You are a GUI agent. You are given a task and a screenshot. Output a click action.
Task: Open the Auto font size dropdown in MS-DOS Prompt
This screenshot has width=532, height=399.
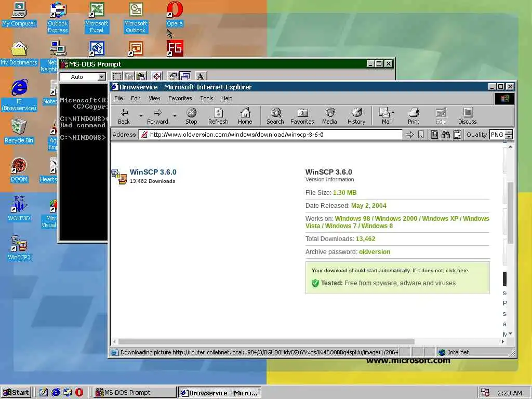tap(101, 77)
